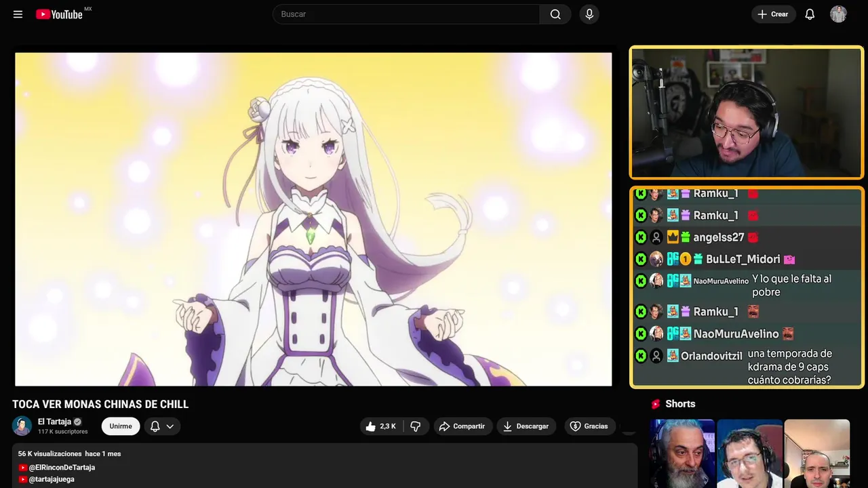Click default user avatar beside Orlandovitzil

point(656,356)
